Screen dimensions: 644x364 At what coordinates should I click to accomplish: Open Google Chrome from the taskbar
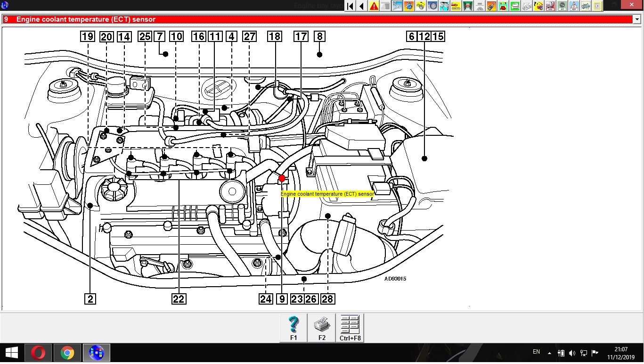click(67, 353)
